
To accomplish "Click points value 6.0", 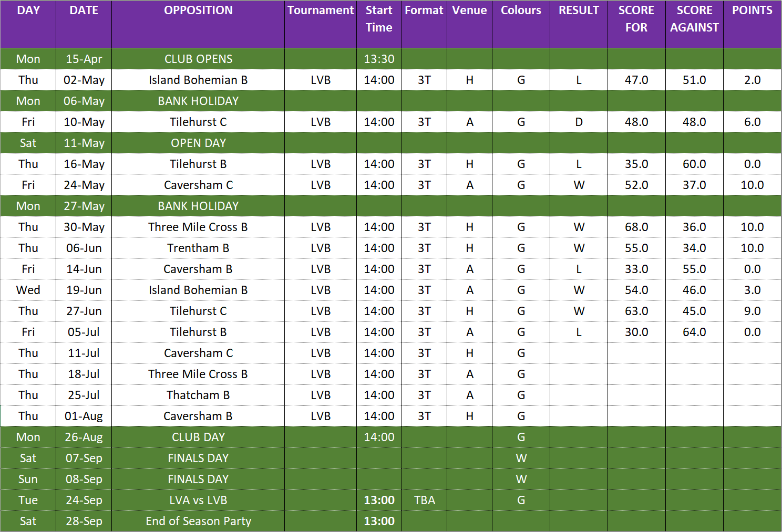I will click(x=752, y=122).
